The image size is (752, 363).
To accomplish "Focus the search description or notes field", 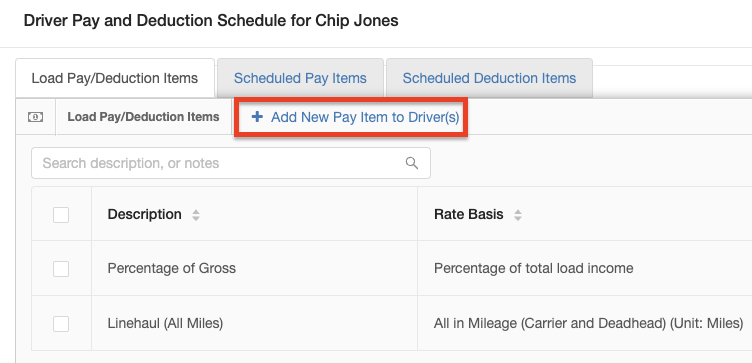I will [x=231, y=163].
